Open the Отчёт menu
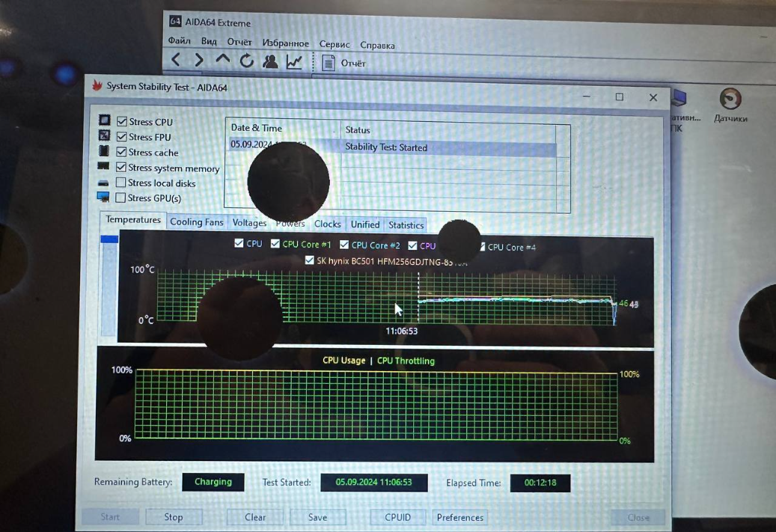The height and width of the screenshot is (532, 776). (239, 42)
